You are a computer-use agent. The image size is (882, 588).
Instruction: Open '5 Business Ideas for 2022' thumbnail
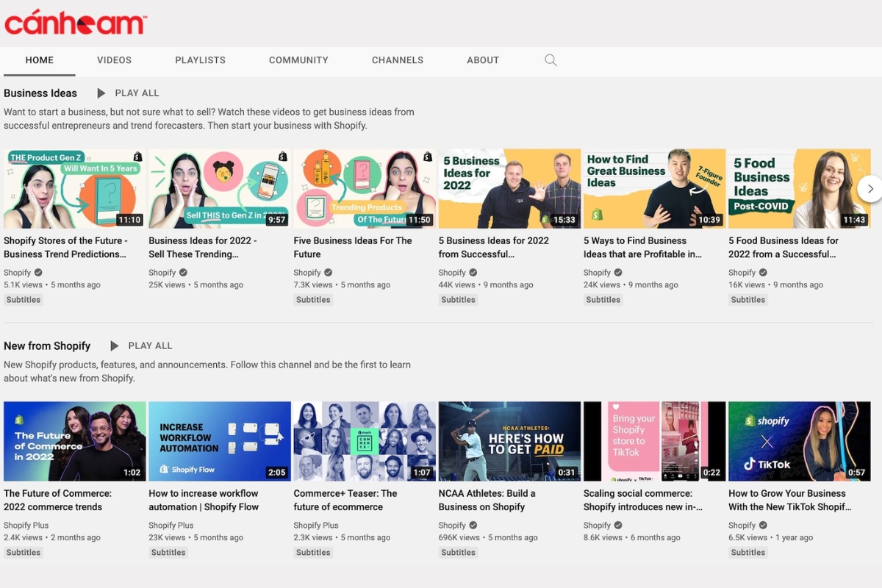pyautogui.click(x=509, y=189)
